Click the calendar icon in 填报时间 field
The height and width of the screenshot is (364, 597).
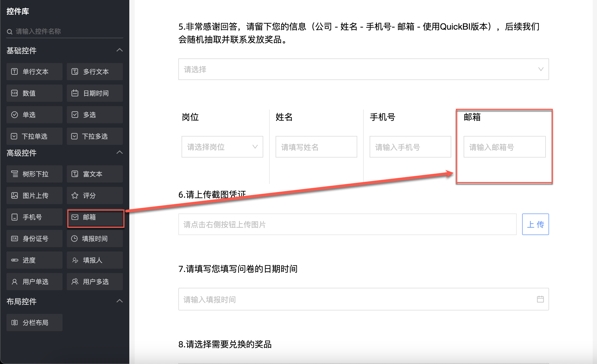(x=540, y=299)
